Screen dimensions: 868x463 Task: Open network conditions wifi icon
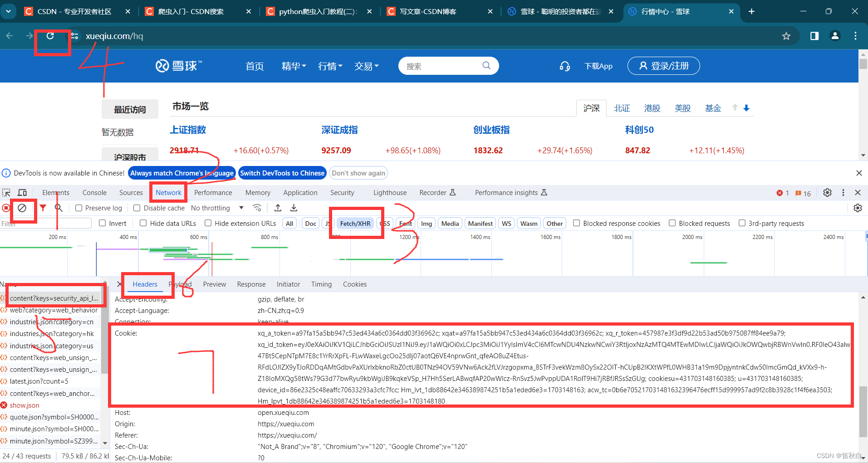[x=257, y=208]
